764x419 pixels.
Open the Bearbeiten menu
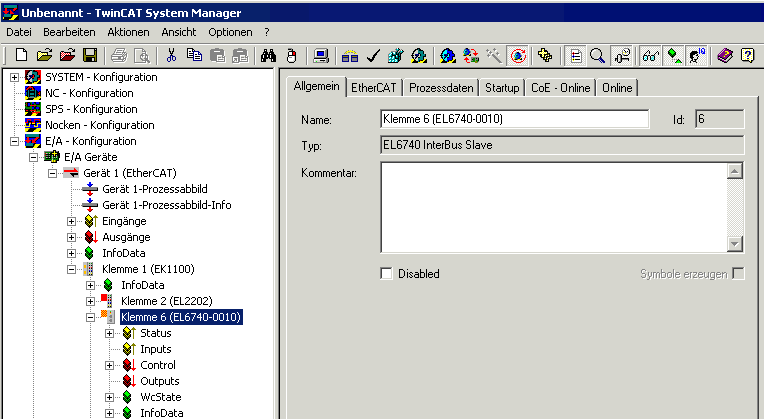[69, 32]
